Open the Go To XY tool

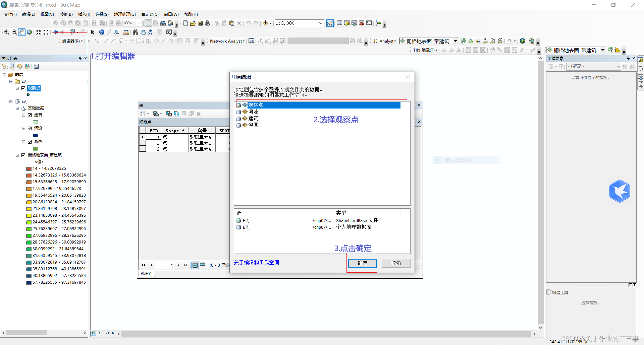pyautogui.click(x=150, y=32)
